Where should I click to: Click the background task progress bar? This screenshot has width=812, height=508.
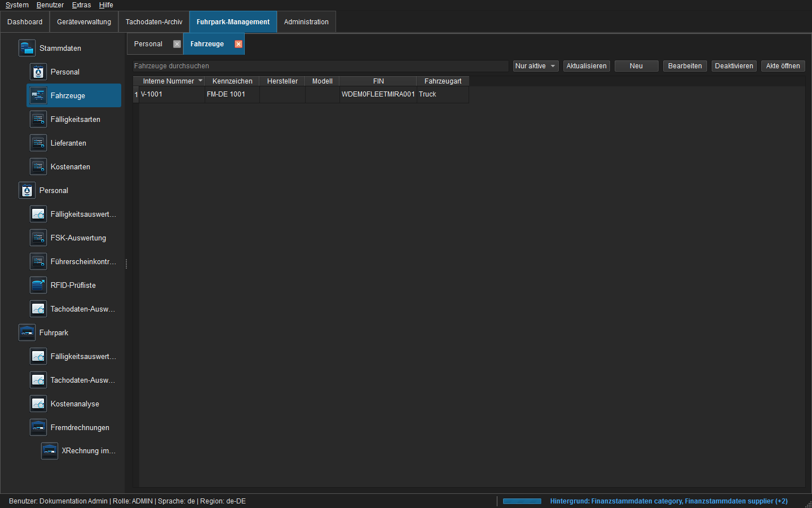tap(522, 501)
